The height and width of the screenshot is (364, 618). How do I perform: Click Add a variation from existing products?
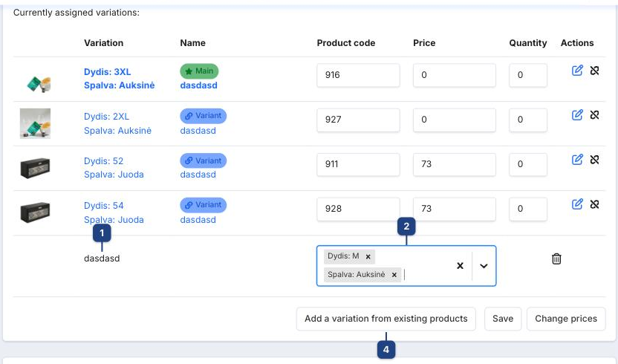click(386, 319)
